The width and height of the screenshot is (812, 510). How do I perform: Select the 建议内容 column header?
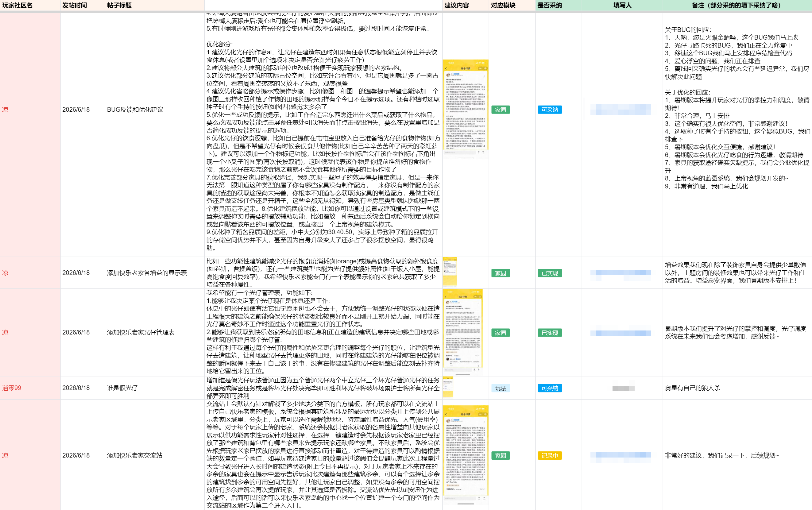(x=465, y=6)
